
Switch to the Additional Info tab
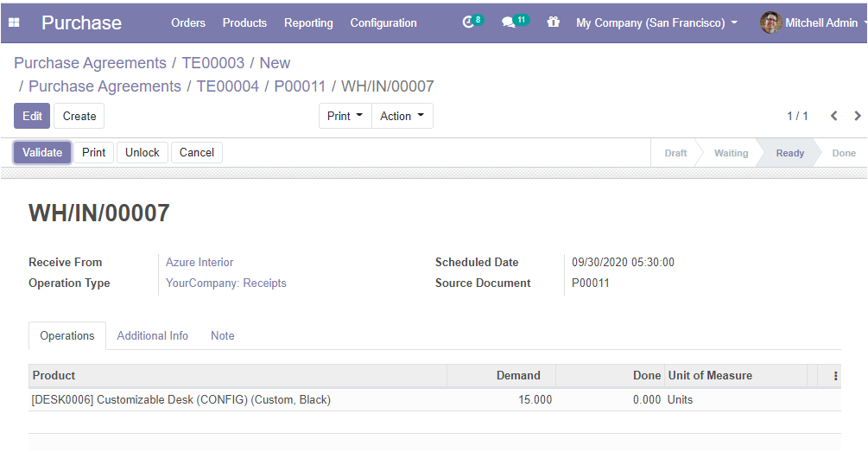(152, 335)
